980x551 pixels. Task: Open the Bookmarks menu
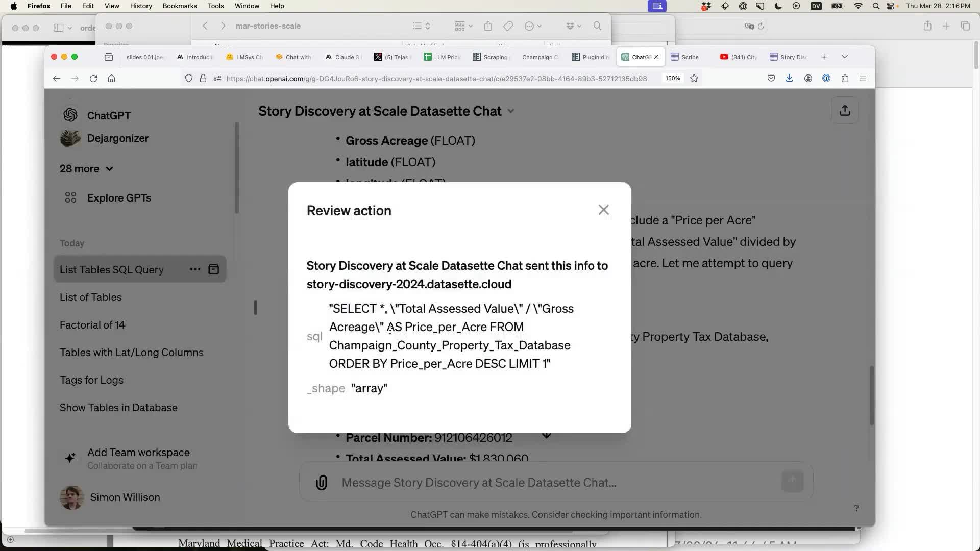click(180, 6)
